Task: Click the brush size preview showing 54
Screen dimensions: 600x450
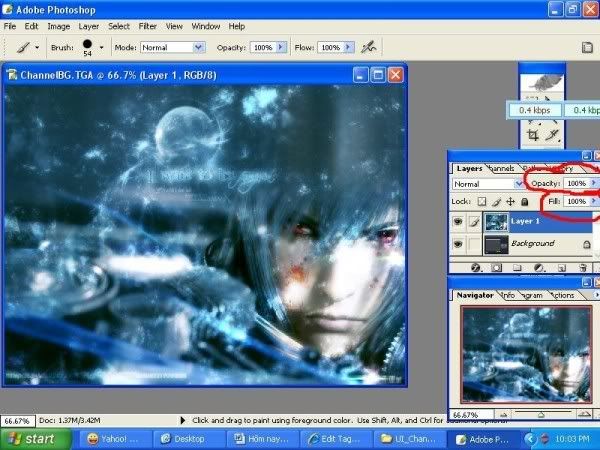Action: tap(87, 47)
